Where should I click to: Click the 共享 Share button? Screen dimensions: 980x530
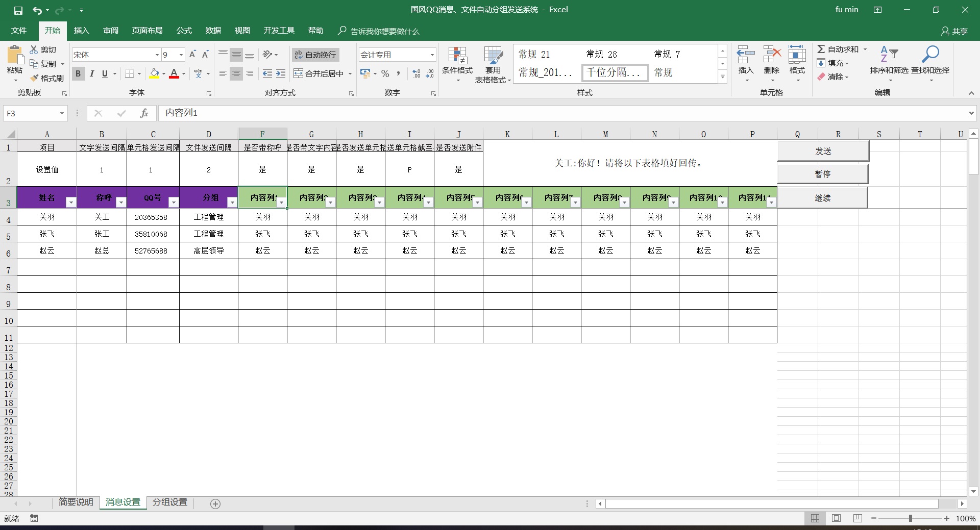click(x=954, y=31)
